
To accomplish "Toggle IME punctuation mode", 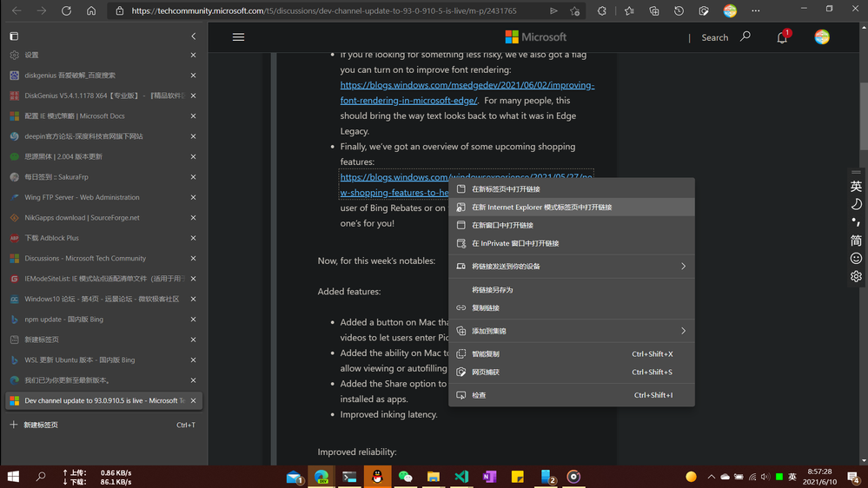I will tap(856, 222).
